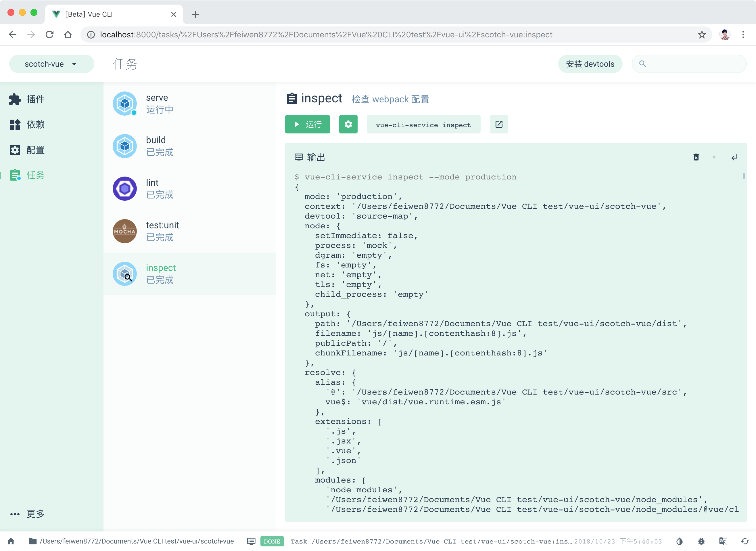Click the output scrollbar thumb
The image size is (756, 551).
tap(744, 176)
